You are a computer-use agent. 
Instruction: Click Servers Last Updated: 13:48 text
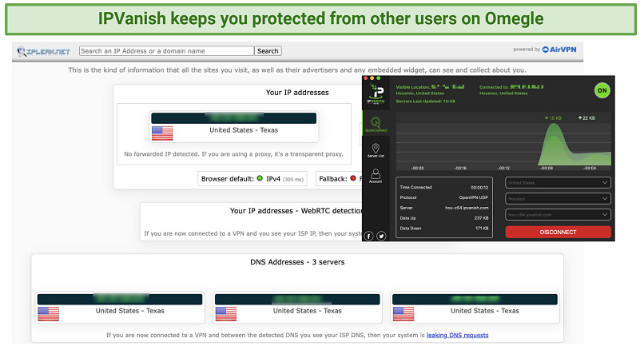(x=426, y=101)
